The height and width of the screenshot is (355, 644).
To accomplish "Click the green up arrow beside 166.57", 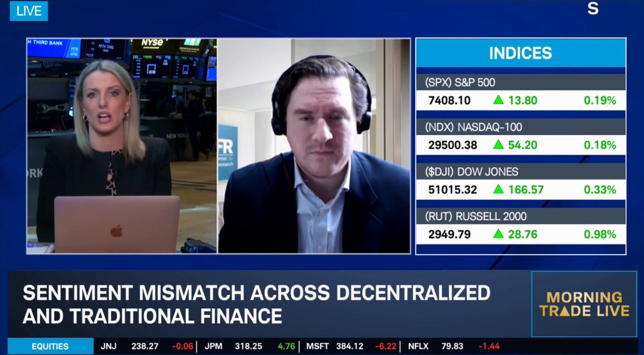I will pyautogui.click(x=499, y=189).
